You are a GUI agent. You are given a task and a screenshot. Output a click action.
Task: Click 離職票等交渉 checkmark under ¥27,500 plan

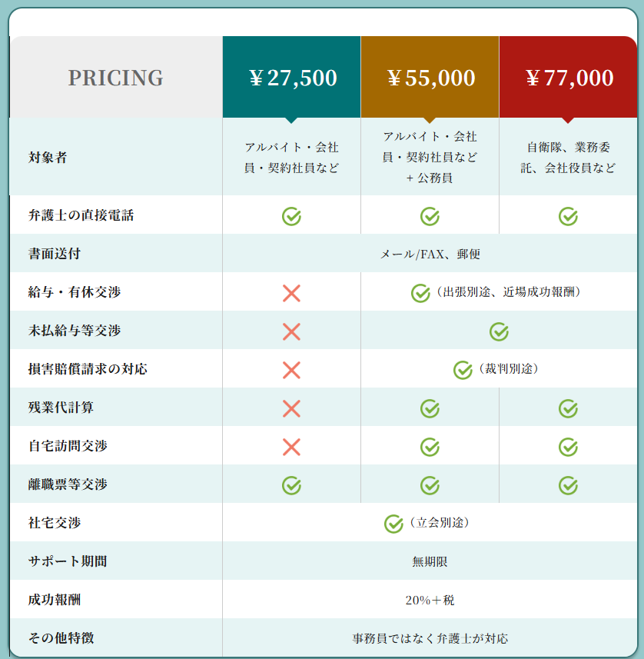pyautogui.click(x=291, y=485)
